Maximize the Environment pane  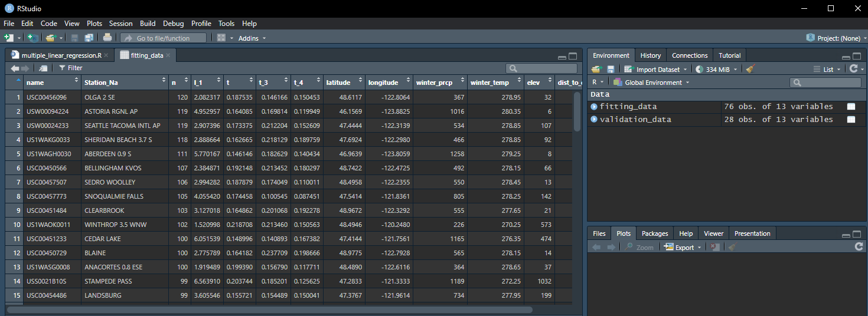[857, 56]
